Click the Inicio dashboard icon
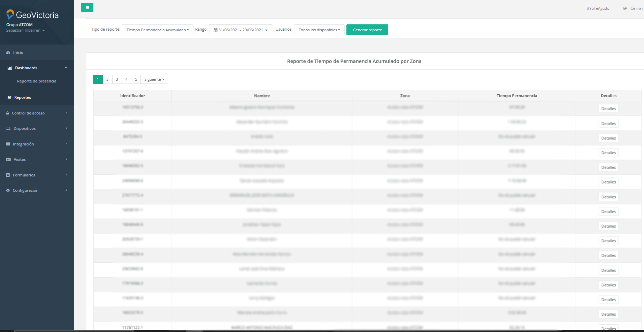Screen dimensions: 644x332 tap(8, 53)
